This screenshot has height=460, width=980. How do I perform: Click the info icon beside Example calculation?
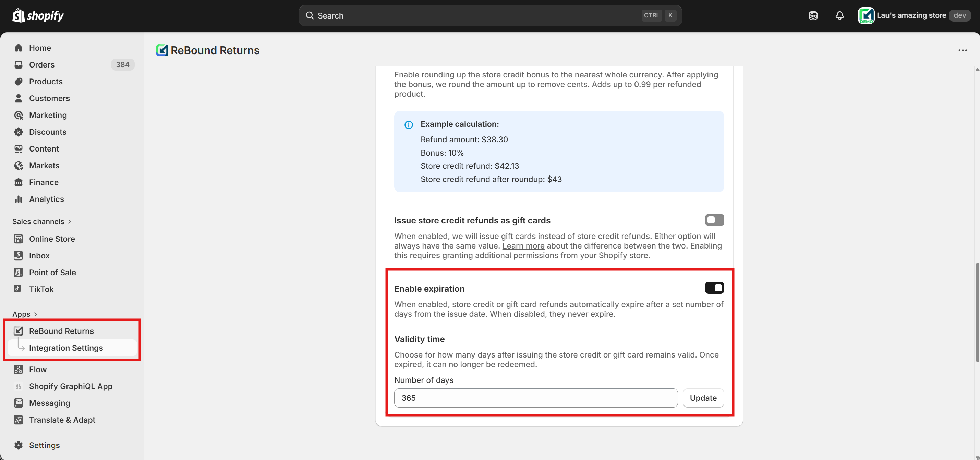[409, 125]
